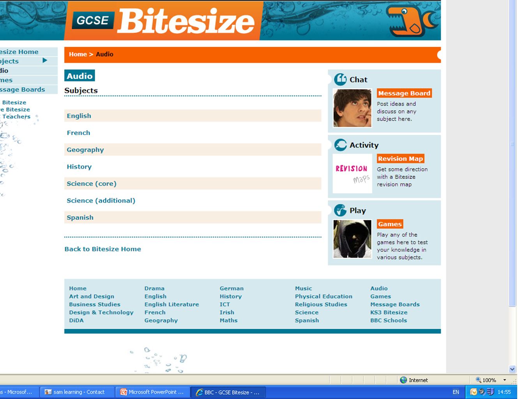Click the EN language indicator in taskbar
The height and width of the screenshot is (399, 532).
click(x=456, y=392)
